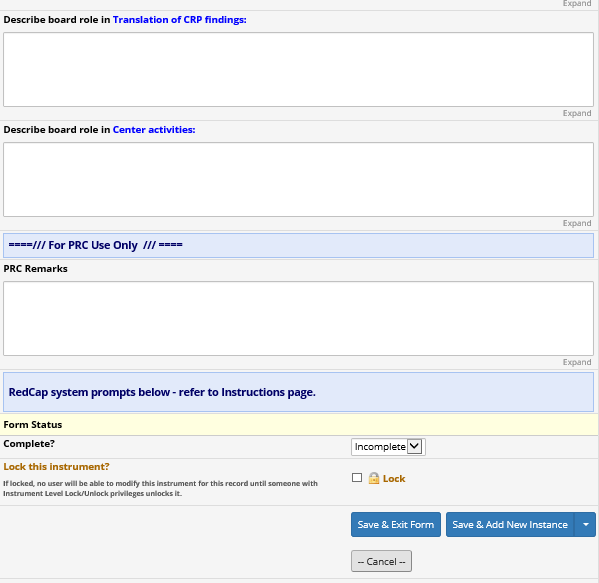Open the Complete? status dropdown
This screenshot has width=599, height=583.
point(388,447)
